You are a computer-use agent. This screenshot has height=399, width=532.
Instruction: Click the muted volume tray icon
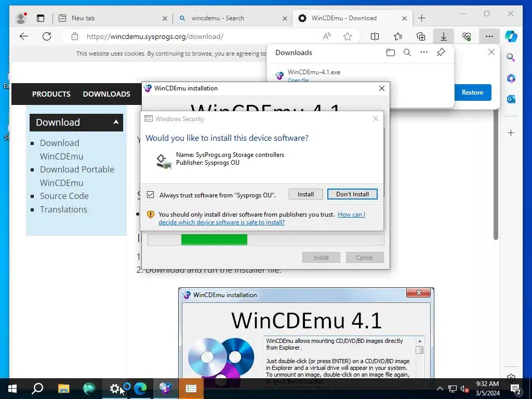point(464,389)
